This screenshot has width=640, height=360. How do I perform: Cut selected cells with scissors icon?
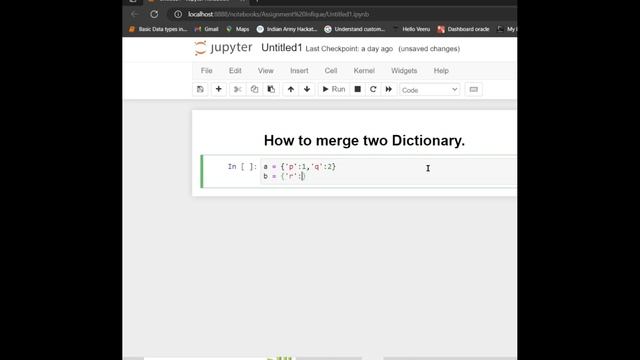pos(238,89)
